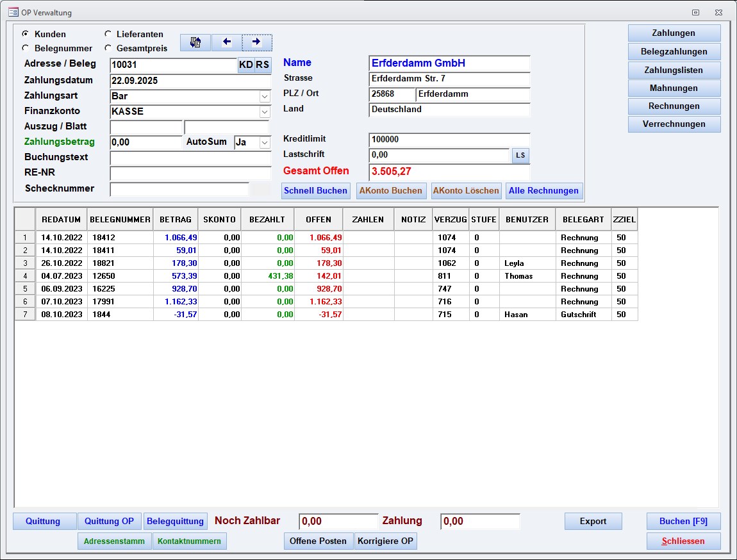Click the RS button next to address field

click(x=263, y=65)
